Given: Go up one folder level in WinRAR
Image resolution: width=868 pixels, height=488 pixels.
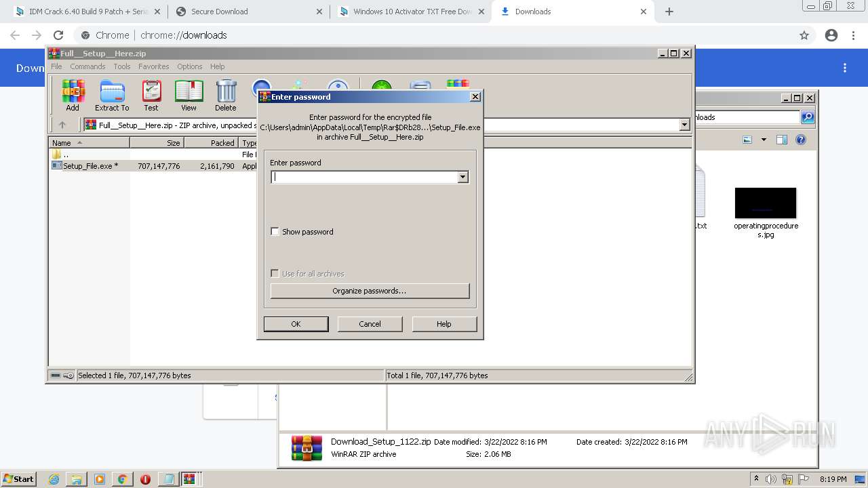Looking at the screenshot, I should [62, 125].
